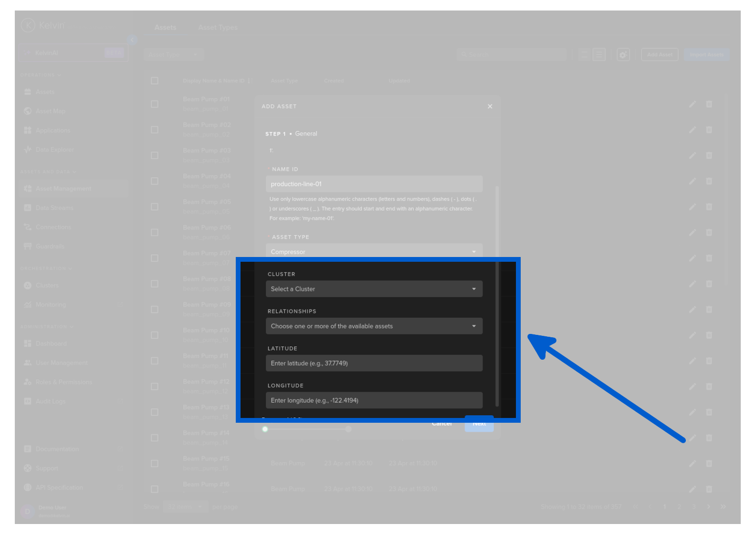Click the delete trash icon for Beam Pump #02

tap(709, 130)
